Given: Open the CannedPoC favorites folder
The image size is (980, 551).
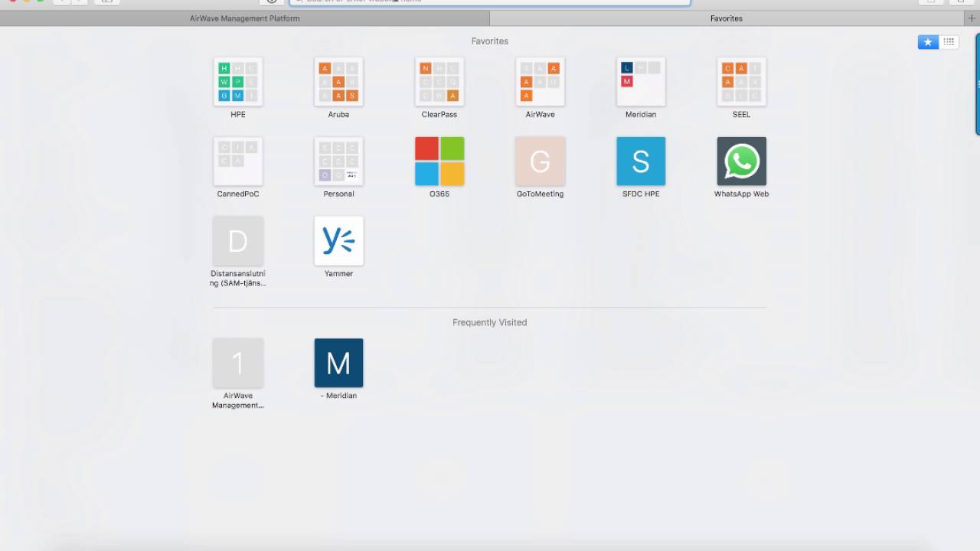Looking at the screenshot, I should [238, 161].
